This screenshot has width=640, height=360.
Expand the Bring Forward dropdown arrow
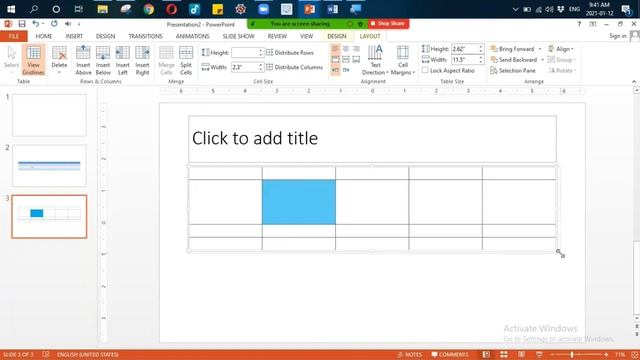(540, 49)
